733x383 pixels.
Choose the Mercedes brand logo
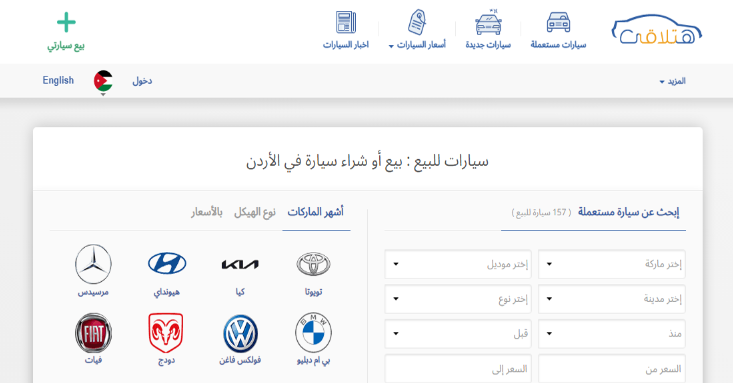[x=93, y=264]
